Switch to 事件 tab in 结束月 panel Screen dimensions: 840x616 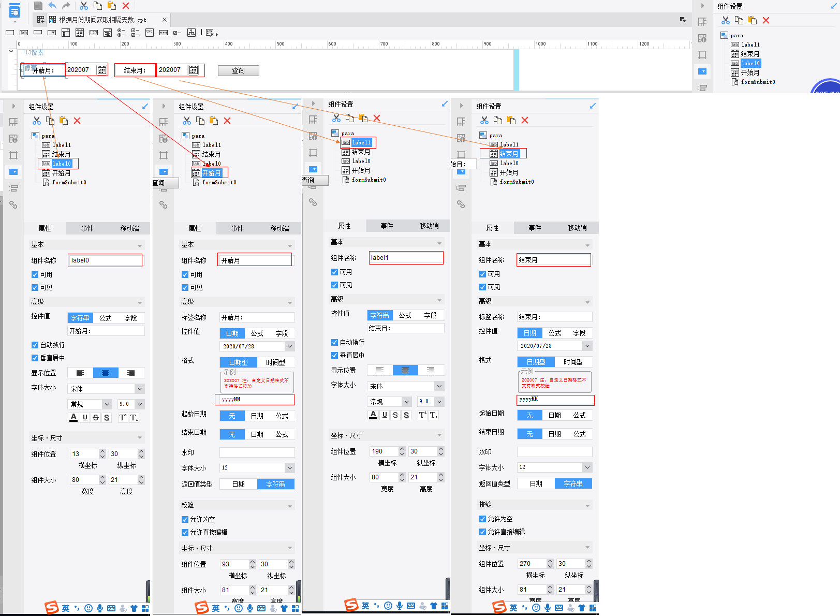(x=535, y=228)
